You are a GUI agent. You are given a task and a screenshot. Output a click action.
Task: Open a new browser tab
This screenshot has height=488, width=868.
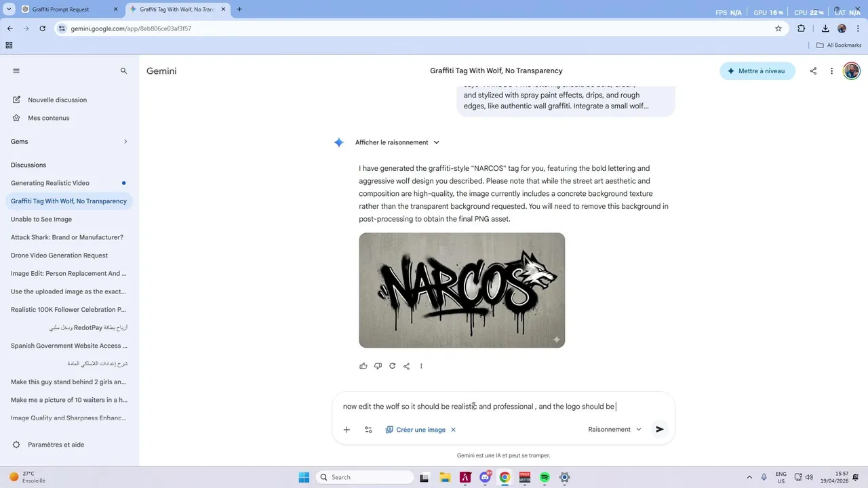tap(239, 9)
